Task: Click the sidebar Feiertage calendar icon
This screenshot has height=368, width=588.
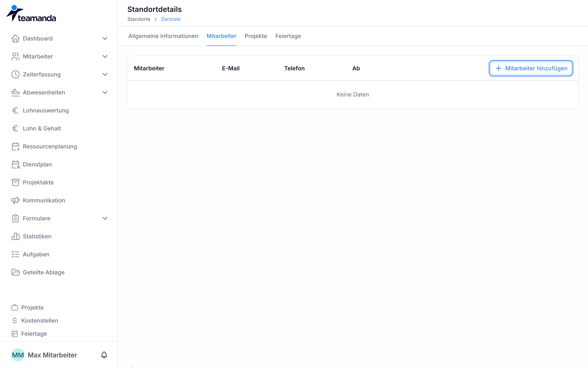Action: (14, 334)
